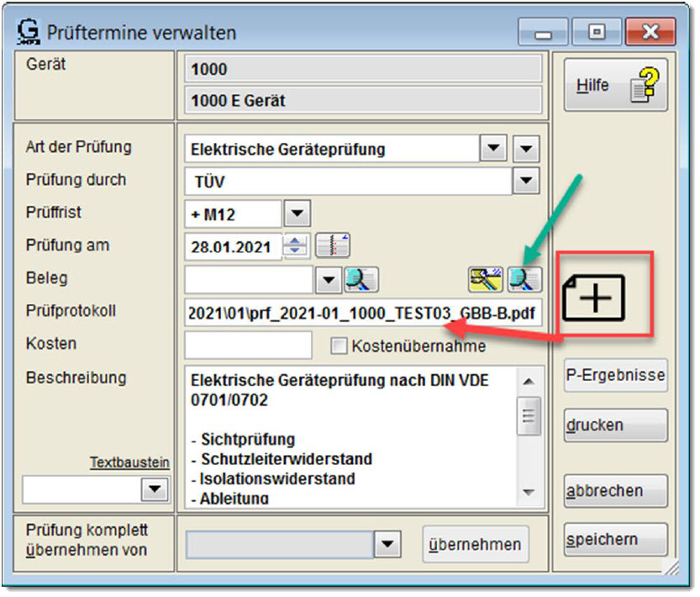Click the Kosten input field
Viewport: 700px width, 597px height.
pyautogui.click(x=248, y=345)
